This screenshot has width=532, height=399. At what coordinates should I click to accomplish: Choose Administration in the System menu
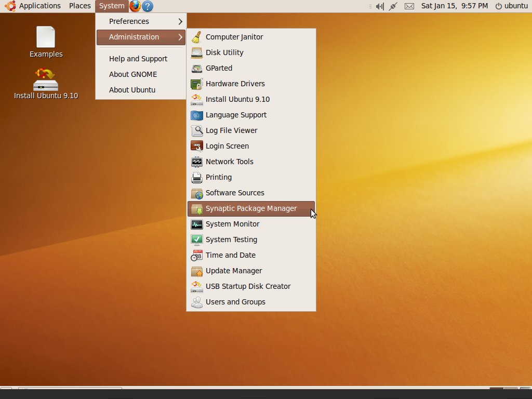141,37
